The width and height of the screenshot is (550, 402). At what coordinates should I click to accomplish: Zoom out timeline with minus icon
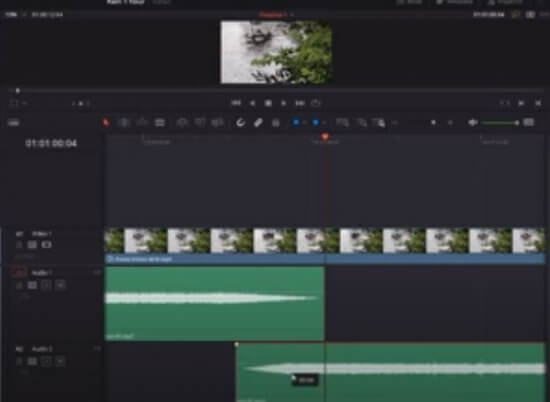click(395, 123)
